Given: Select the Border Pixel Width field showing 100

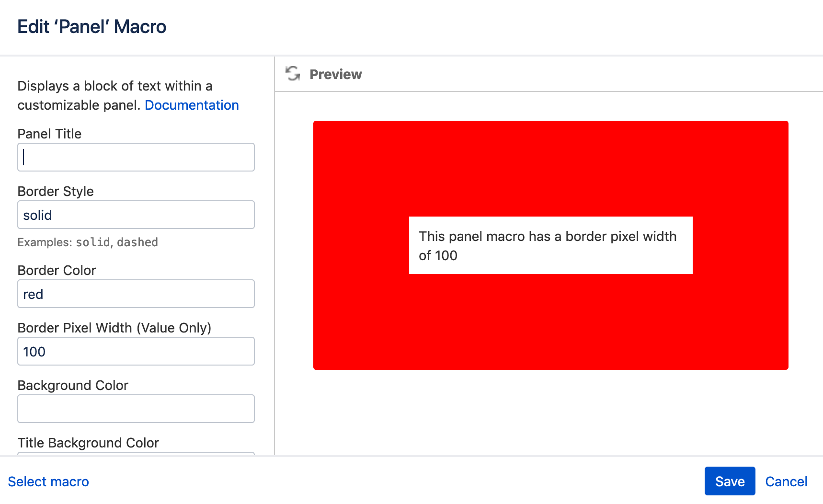Looking at the screenshot, I should point(136,351).
